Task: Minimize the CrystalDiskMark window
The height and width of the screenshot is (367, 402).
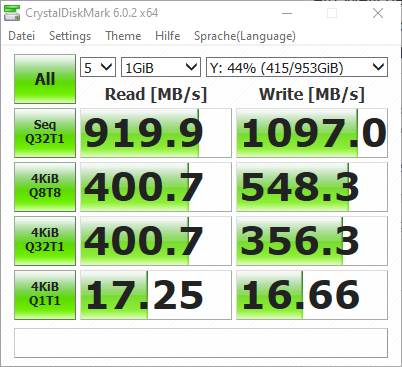Action: pos(287,13)
